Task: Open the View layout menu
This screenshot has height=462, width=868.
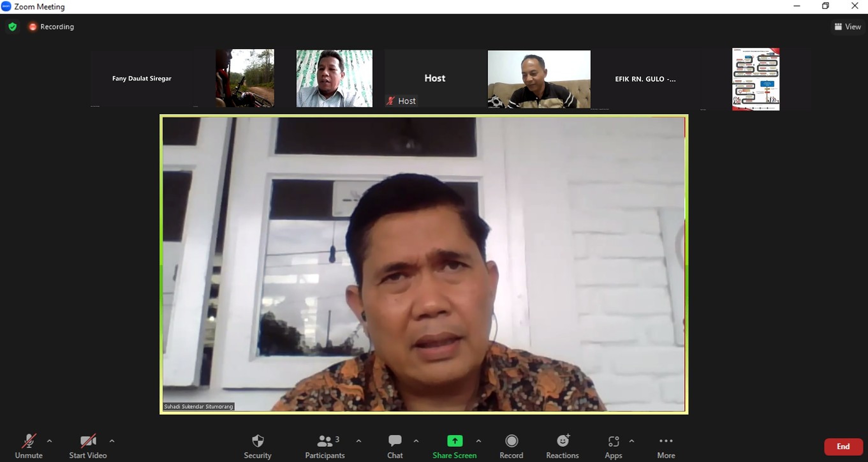Action: tap(848, 26)
